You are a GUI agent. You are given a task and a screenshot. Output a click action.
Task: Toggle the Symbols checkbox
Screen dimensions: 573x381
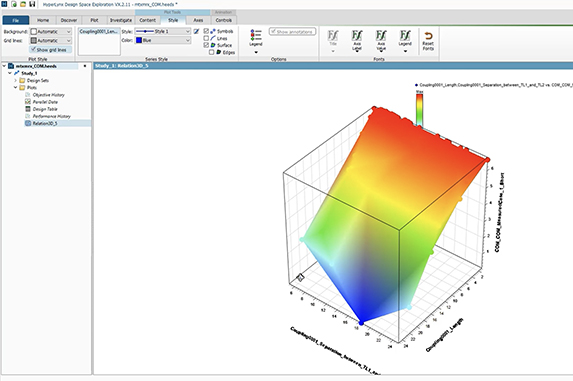[x=206, y=31]
